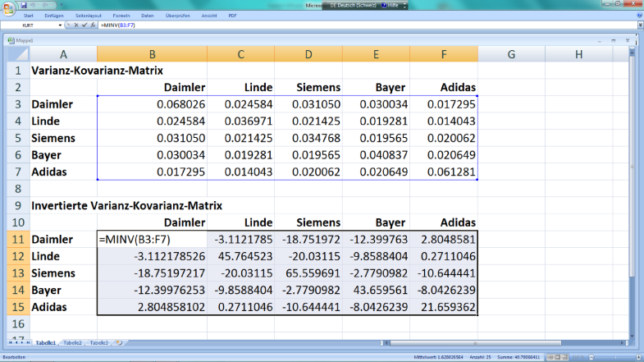The height and width of the screenshot is (362, 644).
Task: Select cell with value 0.036971
Action: pyautogui.click(x=240, y=121)
